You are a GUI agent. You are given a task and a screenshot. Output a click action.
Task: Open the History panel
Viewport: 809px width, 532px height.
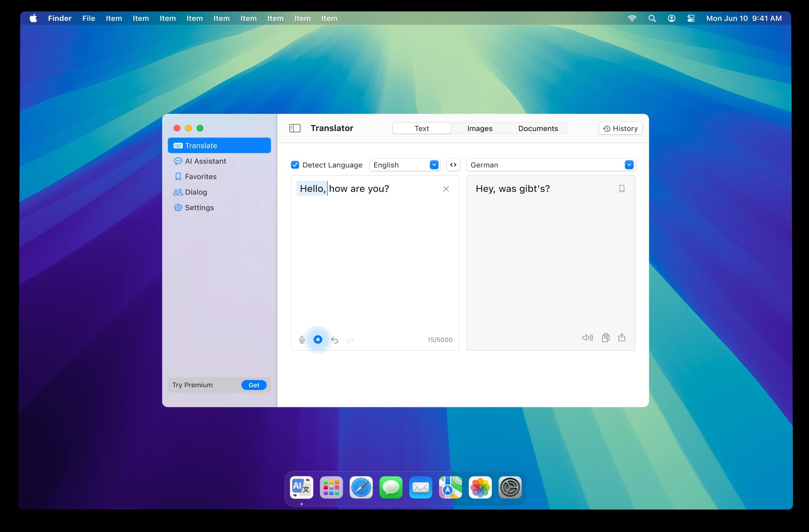click(x=620, y=128)
